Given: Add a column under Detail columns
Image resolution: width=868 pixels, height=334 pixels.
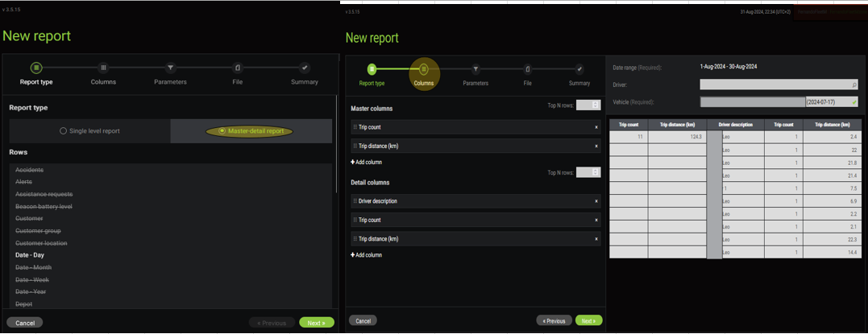Looking at the screenshot, I should click(x=367, y=255).
